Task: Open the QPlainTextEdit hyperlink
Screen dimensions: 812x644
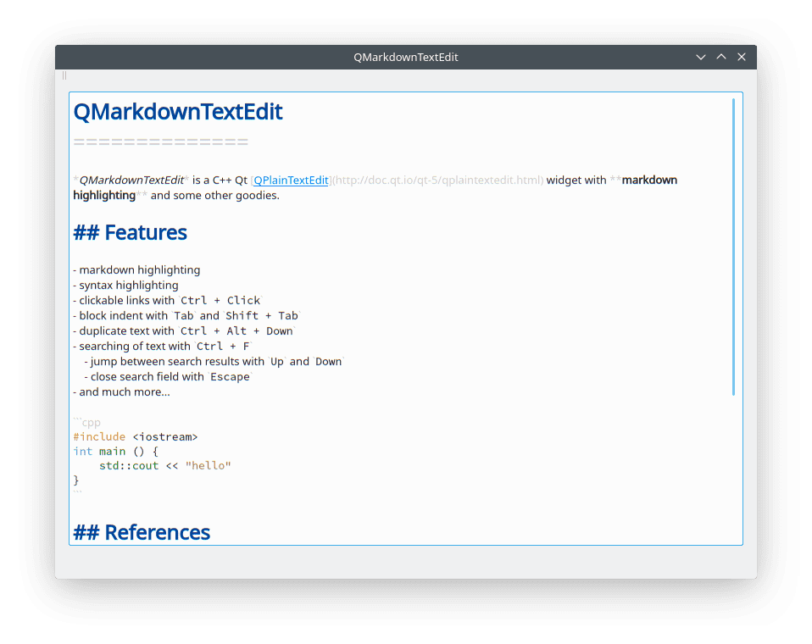Action: pos(291,180)
